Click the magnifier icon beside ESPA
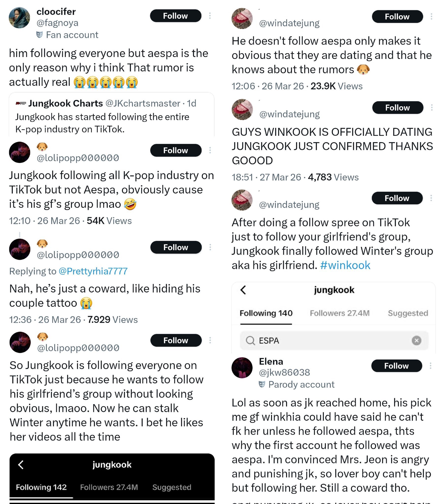The height and width of the screenshot is (504, 444). coord(250,341)
